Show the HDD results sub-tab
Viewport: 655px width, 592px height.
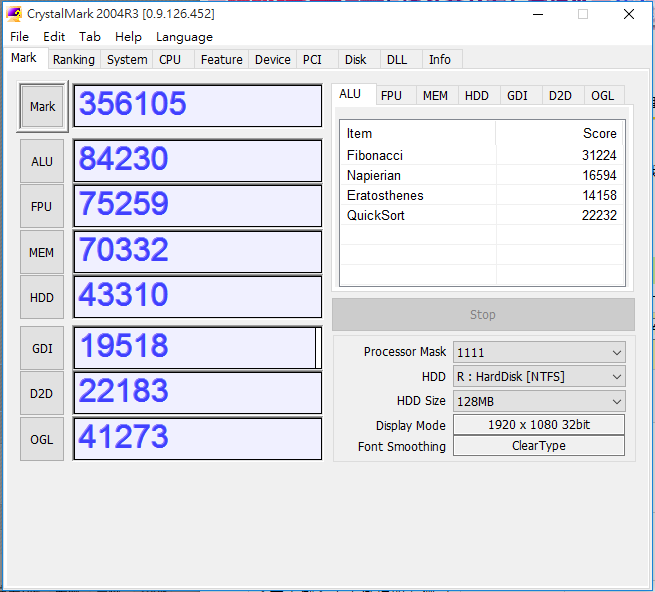477,96
